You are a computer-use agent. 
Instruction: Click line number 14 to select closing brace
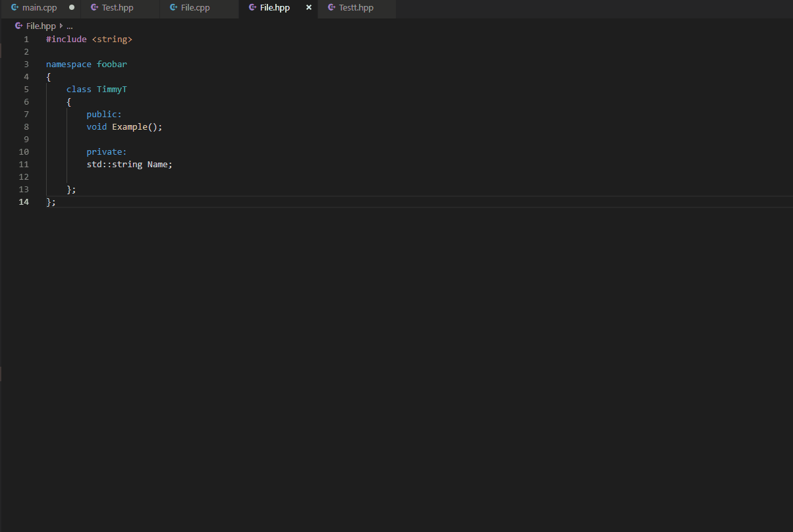[x=24, y=201]
